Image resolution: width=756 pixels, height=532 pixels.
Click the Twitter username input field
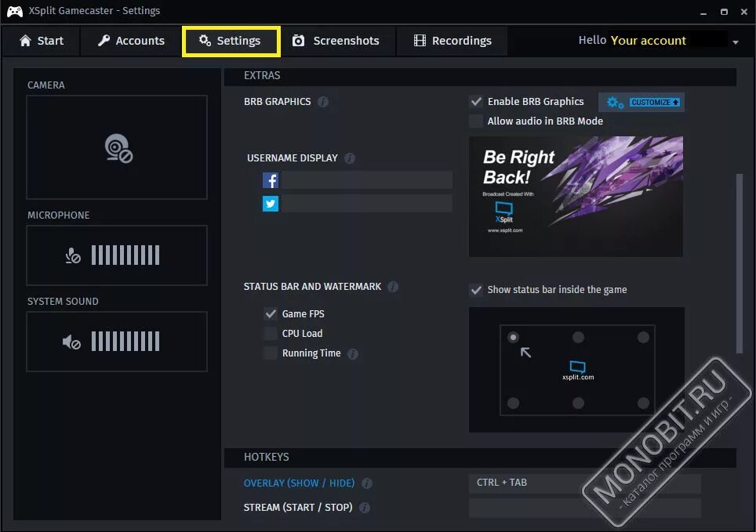coord(367,204)
